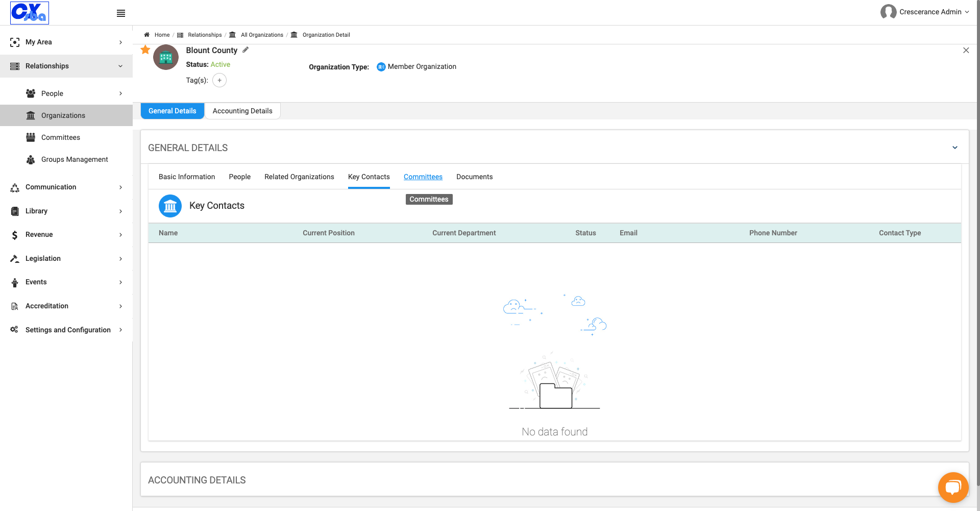980x511 pixels.
Task: Open the Crescerance Admin avatar
Action: pos(888,12)
